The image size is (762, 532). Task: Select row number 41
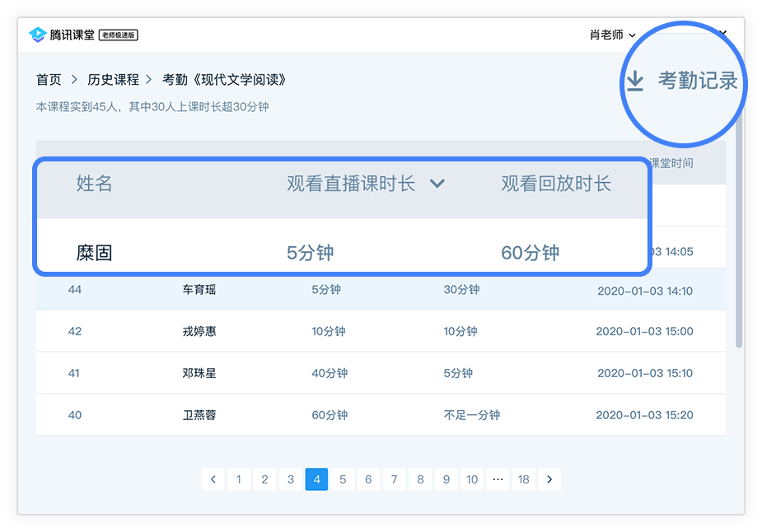74,373
